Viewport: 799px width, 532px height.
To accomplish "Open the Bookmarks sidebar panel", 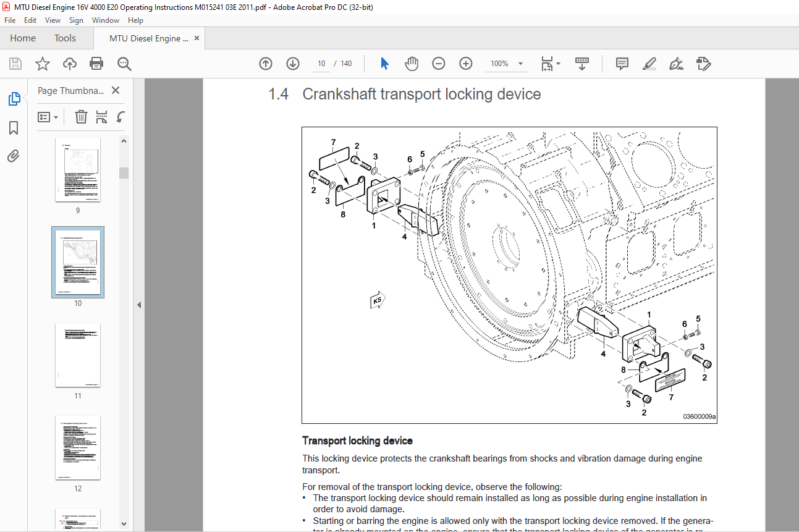I will pyautogui.click(x=14, y=128).
